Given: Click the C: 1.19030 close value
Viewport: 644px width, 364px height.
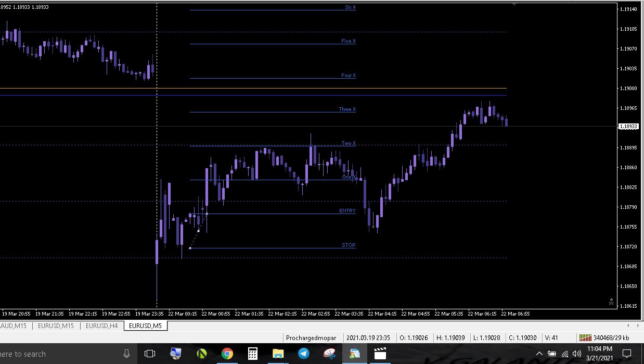Looking at the screenshot, I should tap(523, 338).
